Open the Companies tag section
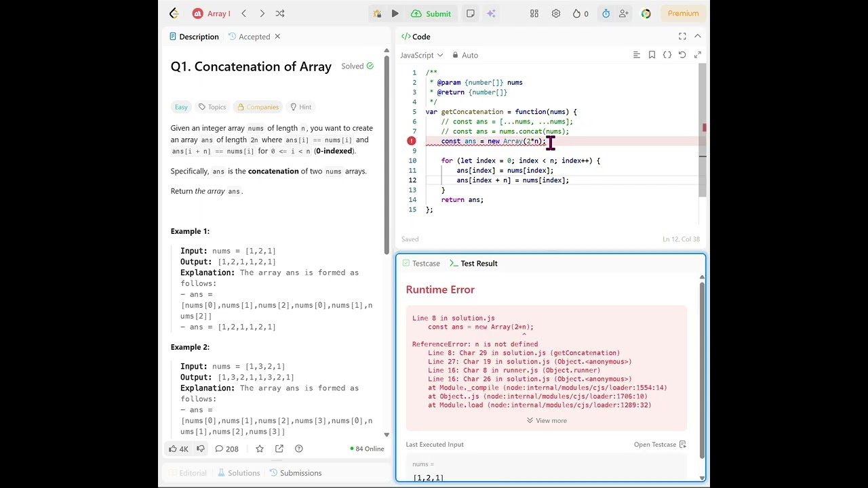 [258, 107]
